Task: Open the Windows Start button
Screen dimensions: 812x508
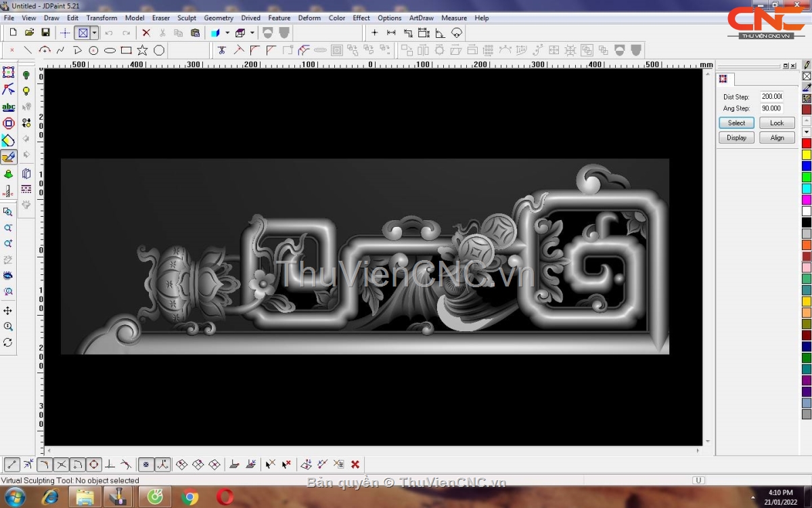Action: (14, 497)
